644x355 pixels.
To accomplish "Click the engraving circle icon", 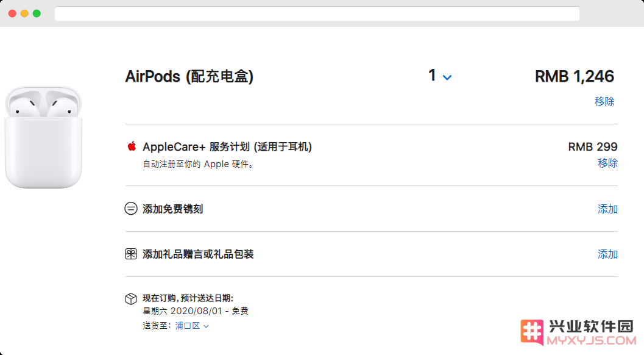I will pos(131,209).
